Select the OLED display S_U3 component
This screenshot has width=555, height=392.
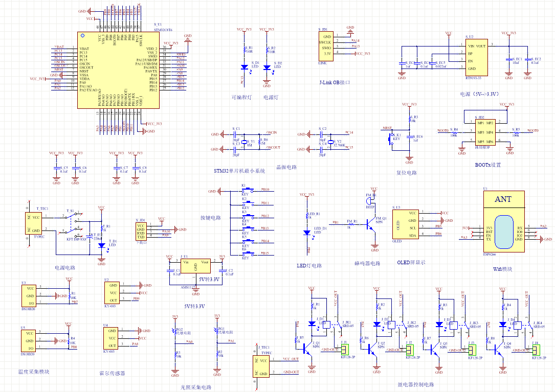point(406,224)
